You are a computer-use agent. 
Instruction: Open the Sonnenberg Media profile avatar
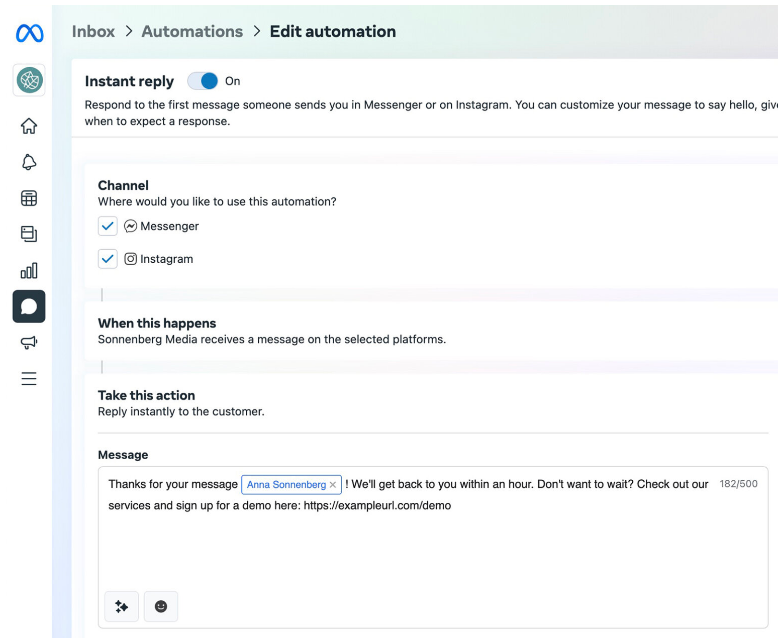click(x=29, y=80)
